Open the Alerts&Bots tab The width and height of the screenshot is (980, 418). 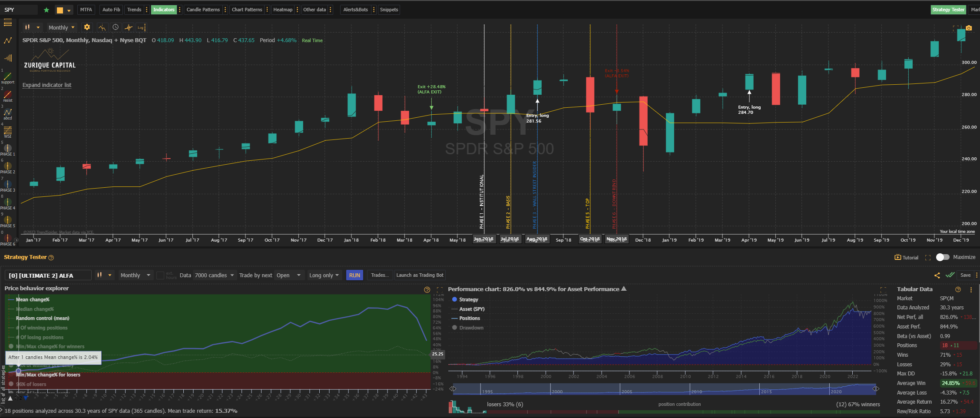click(355, 10)
